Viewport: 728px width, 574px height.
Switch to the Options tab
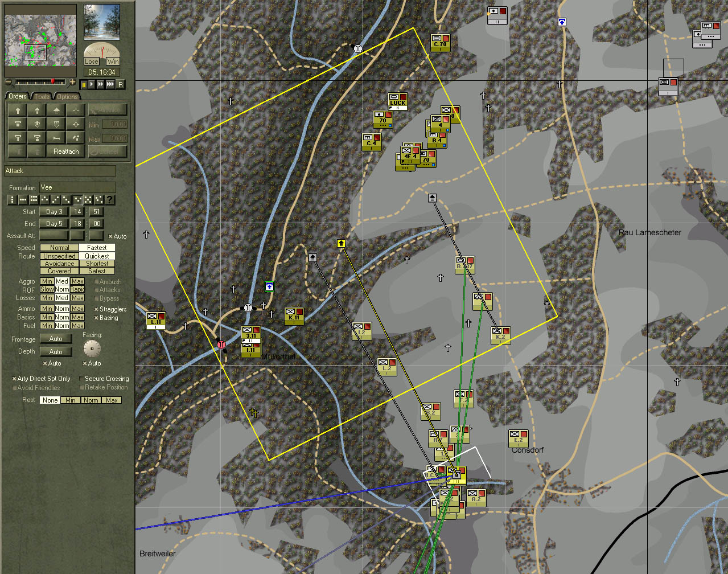pos(67,97)
